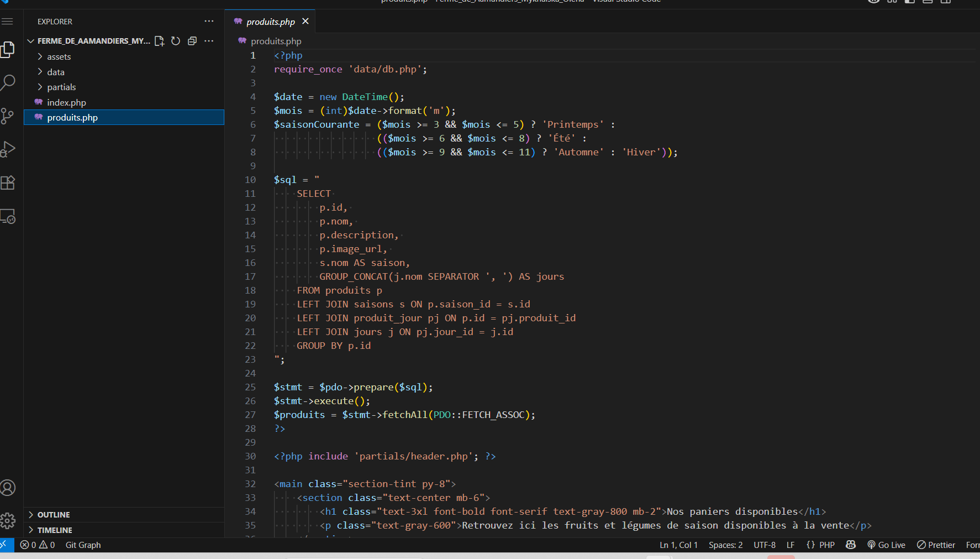Viewport: 980px width, 559px height.
Task: Open the Accounts menu icon
Action: click(8, 488)
